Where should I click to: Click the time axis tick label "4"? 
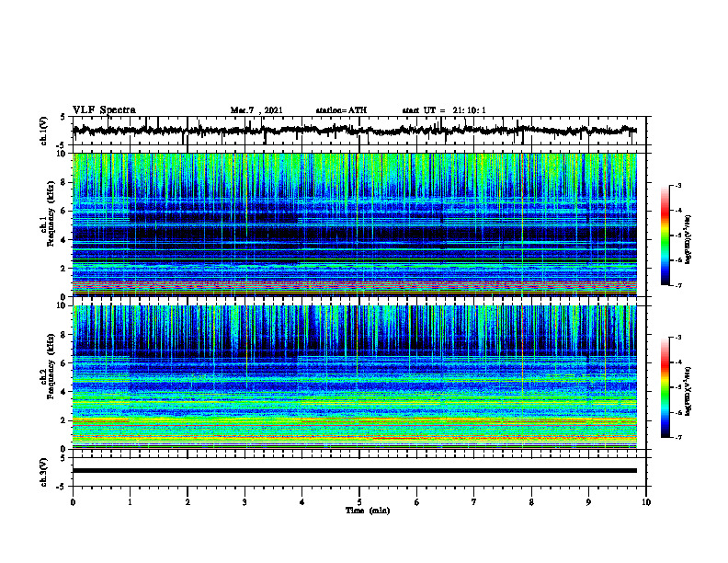[302, 502]
